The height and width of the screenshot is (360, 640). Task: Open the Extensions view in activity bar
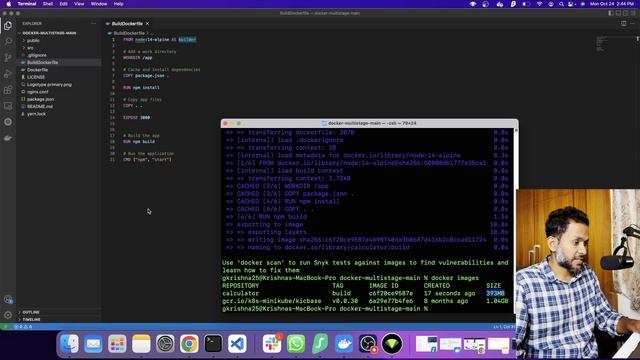[8, 90]
